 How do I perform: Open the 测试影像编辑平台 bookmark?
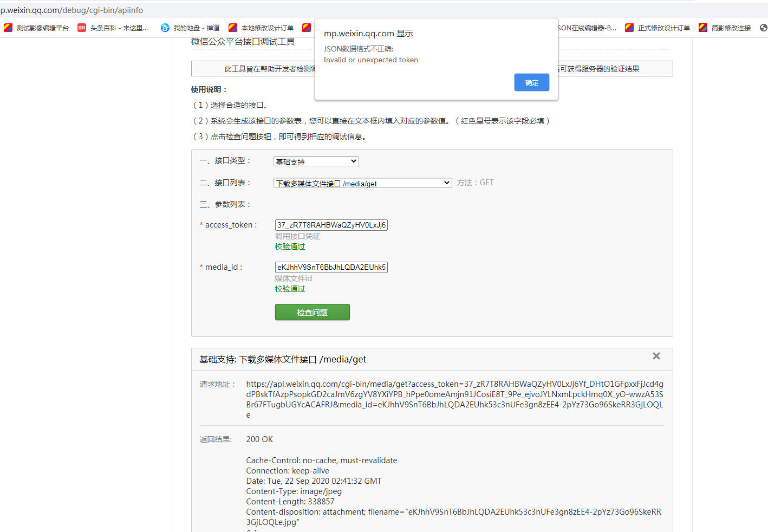tap(36, 28)
